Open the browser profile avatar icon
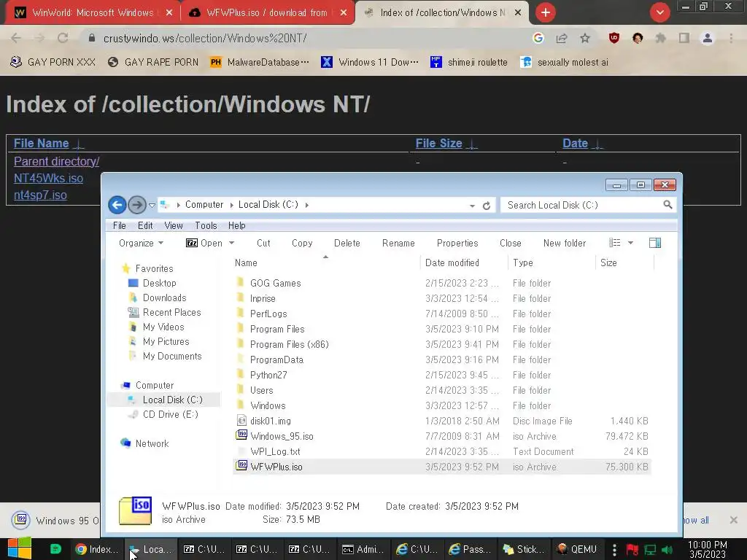 pos(708,38)
